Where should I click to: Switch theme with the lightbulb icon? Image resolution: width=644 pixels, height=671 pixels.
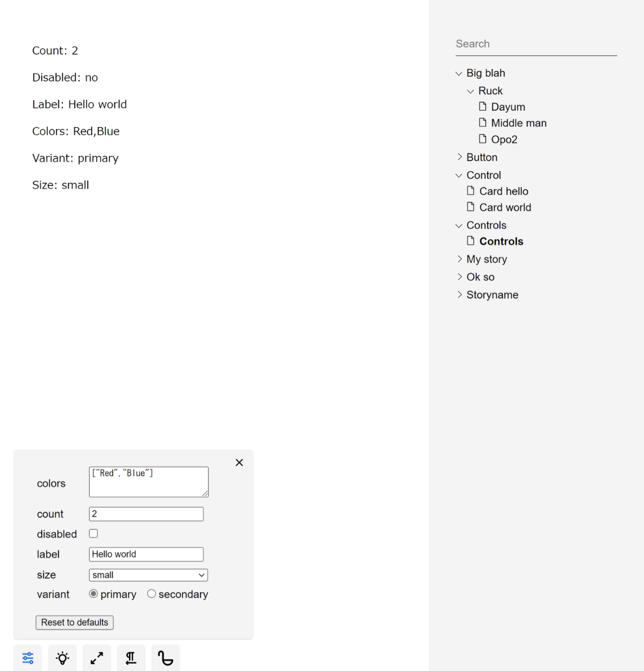(x=62, y=658)
